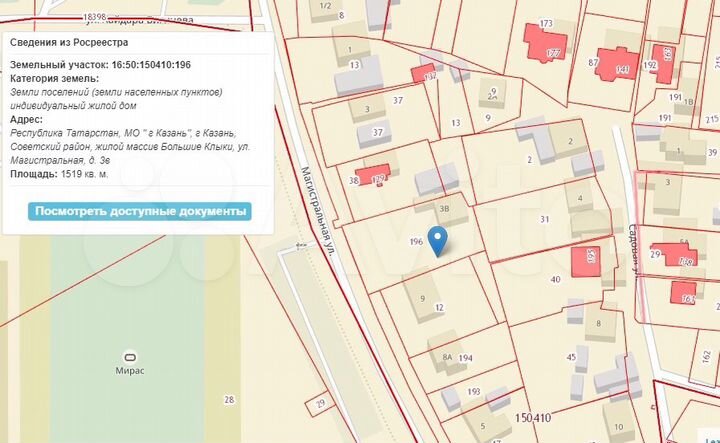
Task: Select parcel labeled 31 on the map
Action: 545,219
